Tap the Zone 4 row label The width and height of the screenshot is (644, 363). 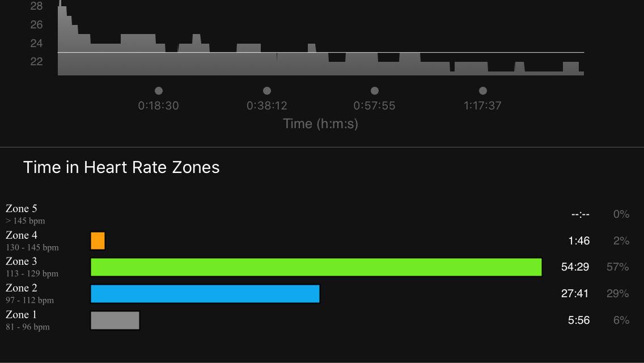(x=22, y=235)
